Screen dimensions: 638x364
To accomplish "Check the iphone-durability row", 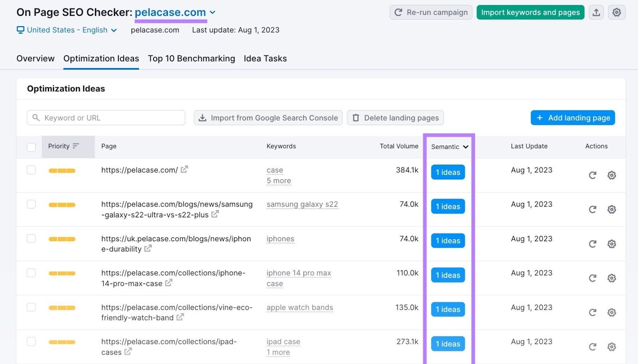I will click(x=31, y=238).
